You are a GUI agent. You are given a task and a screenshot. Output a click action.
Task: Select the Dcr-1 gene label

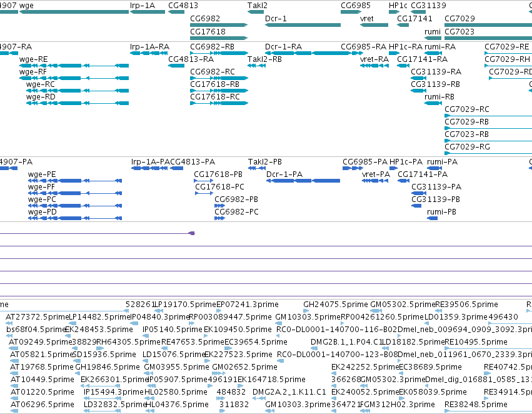pyautogui.click(x=276, y=18)
